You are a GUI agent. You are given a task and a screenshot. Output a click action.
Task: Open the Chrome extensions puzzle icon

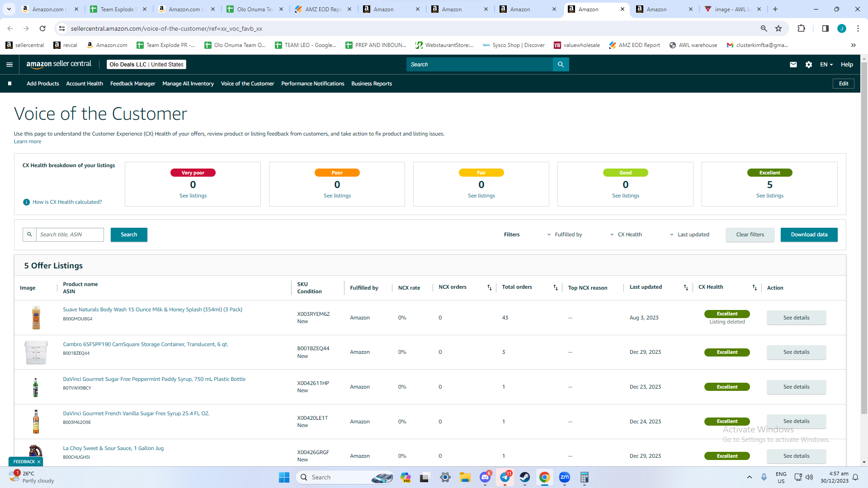coord(801,28)
